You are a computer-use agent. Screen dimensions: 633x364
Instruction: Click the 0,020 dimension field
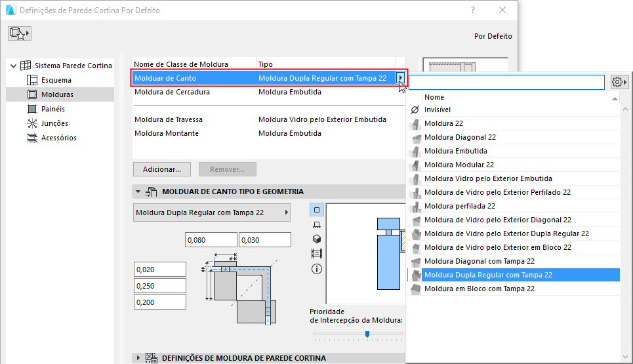[160, 269]
